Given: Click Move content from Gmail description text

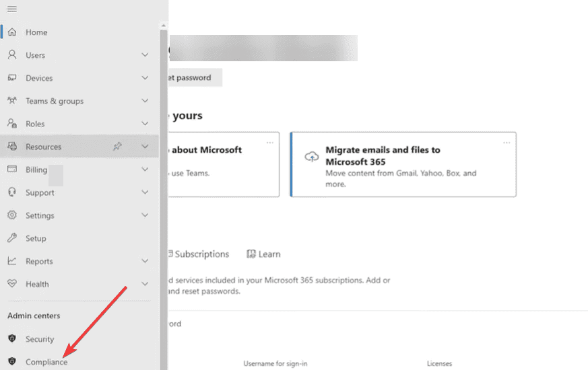Looking at the screenshot, I should pyautogui.click(x=401, y=179).
